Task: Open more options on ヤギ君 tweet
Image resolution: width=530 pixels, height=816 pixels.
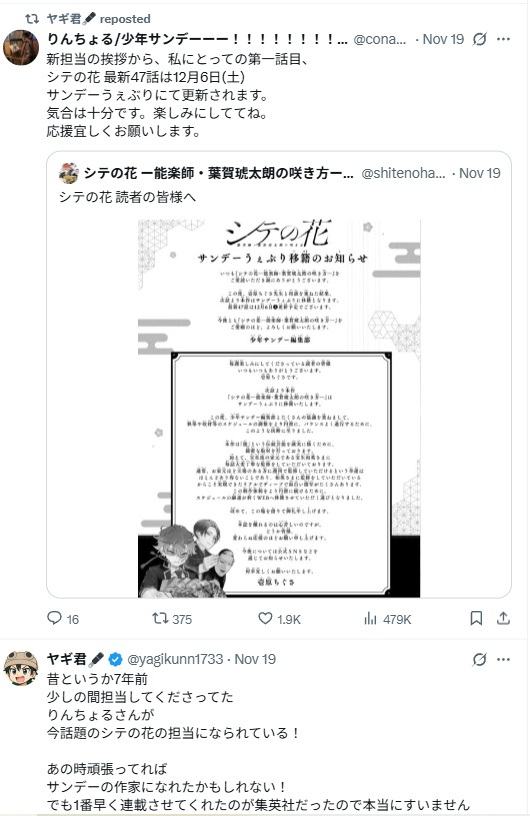Action: pyautogui.click(x=503, y=659)
